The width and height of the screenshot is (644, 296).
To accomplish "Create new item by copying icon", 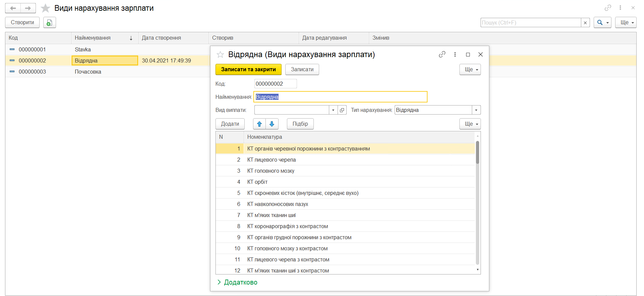I will pyautogui.click(x=49, y=23).
